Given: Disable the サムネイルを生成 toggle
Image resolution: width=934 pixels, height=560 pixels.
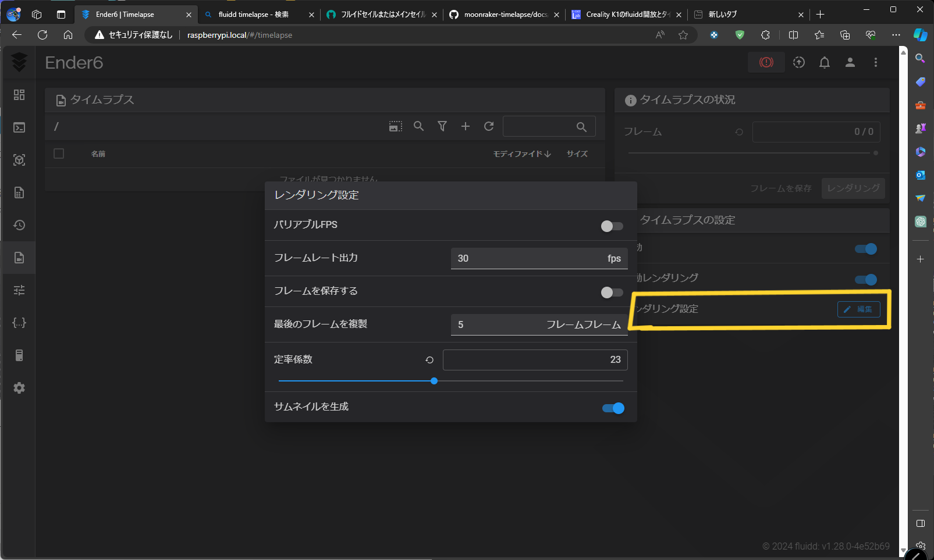Looking at the screenshot, I should click(613, 408).
